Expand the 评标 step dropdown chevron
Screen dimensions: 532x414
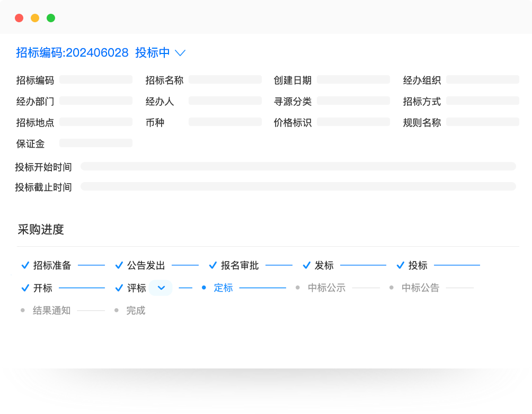point(162,288)
